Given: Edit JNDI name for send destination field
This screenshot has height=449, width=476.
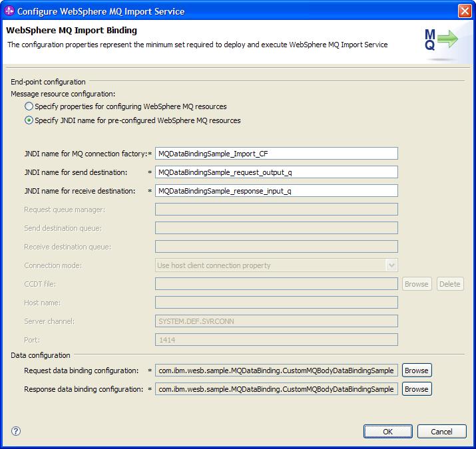Looking at the screenshot, I should (x=276, y=172).
